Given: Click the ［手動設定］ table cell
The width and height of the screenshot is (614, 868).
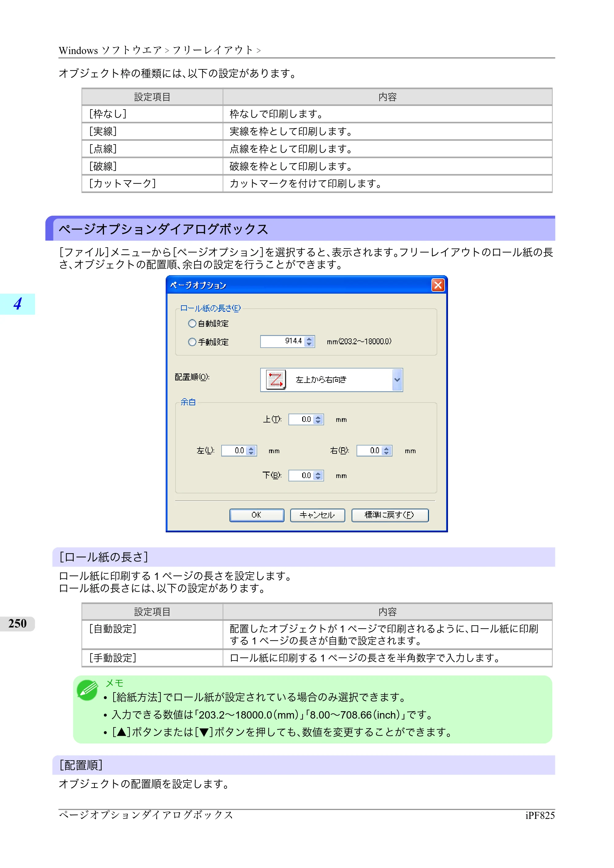Looking at the screenshot, I should [x=153, y=658].
